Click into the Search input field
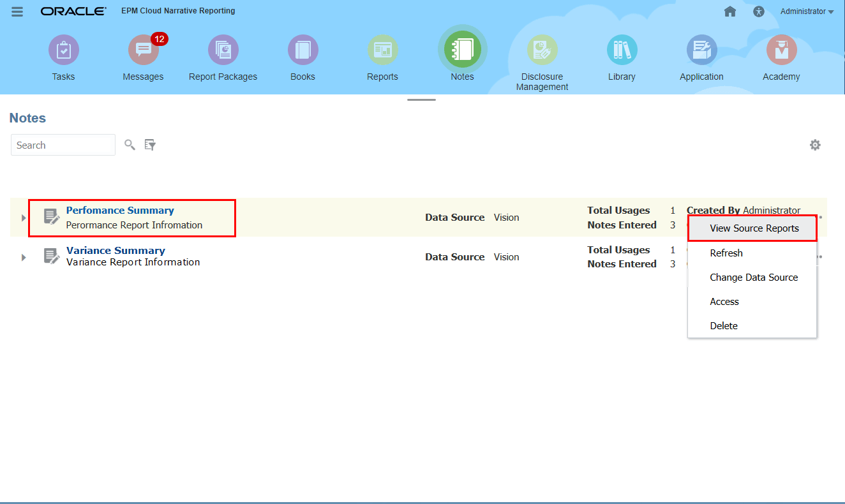Viewport: 845px width, 504px height. [63, 145]
